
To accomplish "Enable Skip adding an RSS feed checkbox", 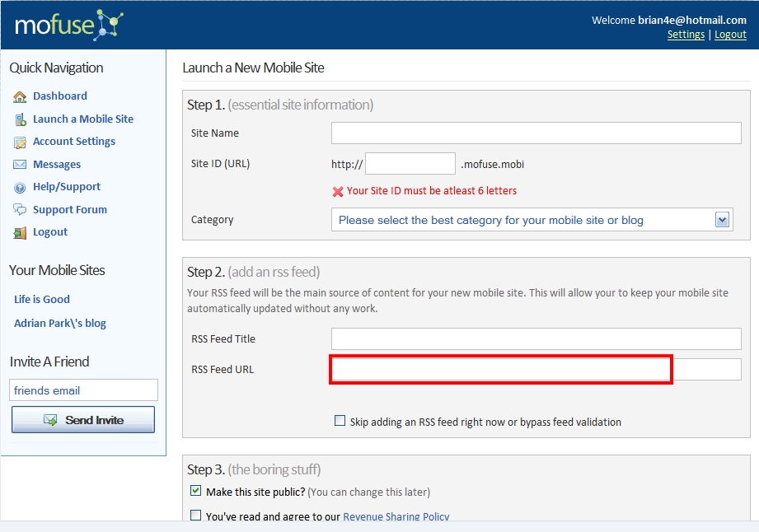I will pyautogui.click(x=340, y=421).
